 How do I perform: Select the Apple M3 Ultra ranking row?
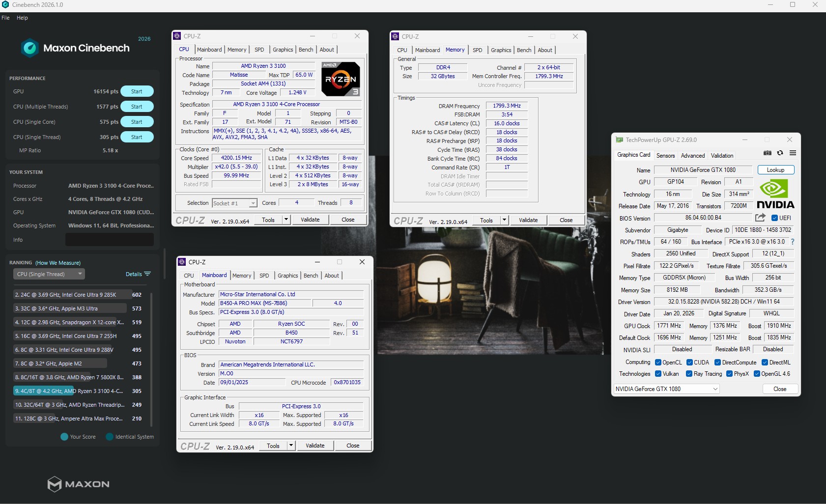(79, 308)
